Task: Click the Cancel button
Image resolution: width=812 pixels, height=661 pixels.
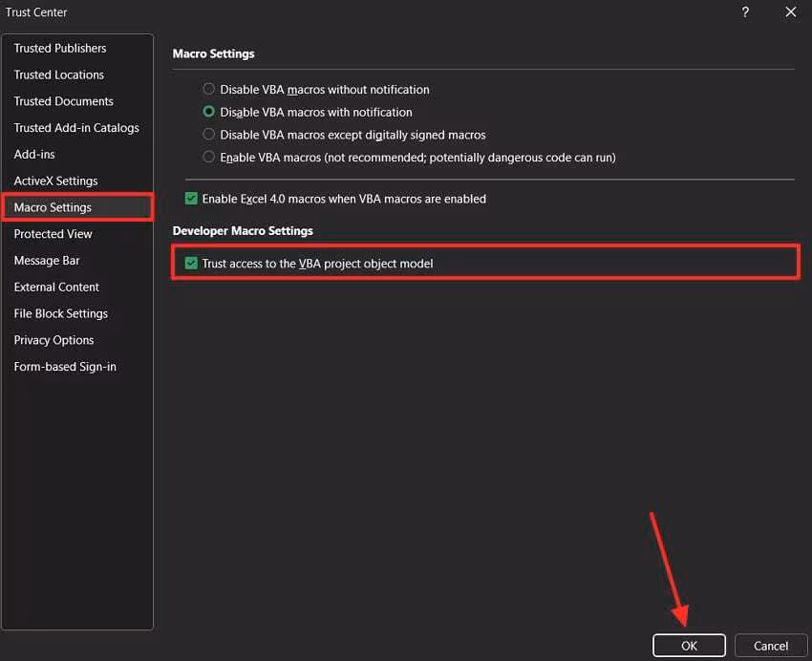Action: click(x=771, y=646)
